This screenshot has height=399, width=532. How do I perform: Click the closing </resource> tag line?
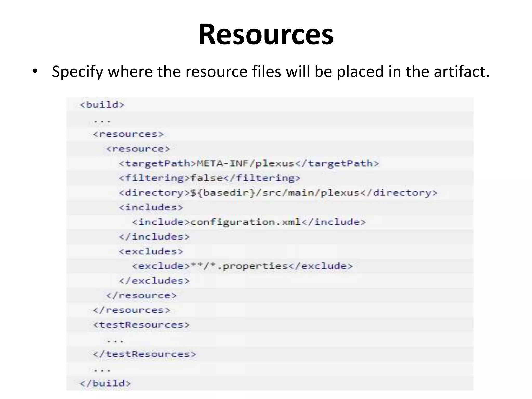tap(141, 295)
